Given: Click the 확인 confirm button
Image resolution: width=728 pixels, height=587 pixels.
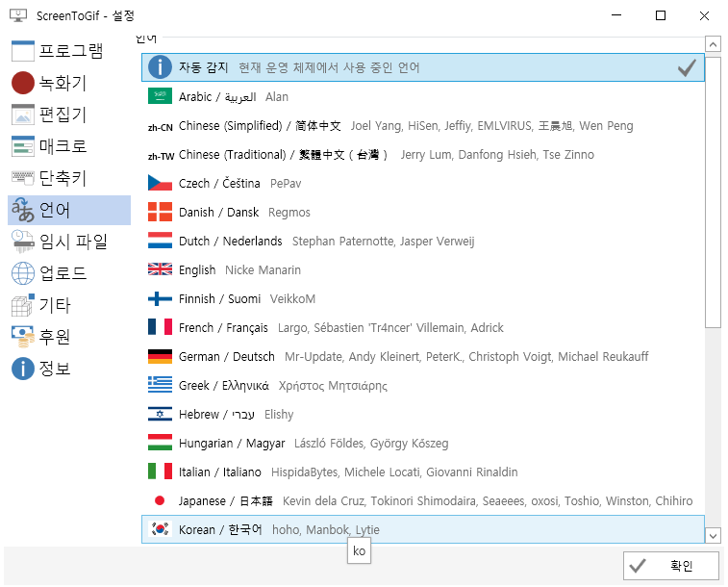Looking at the screenshot, I should click(671, 566).
